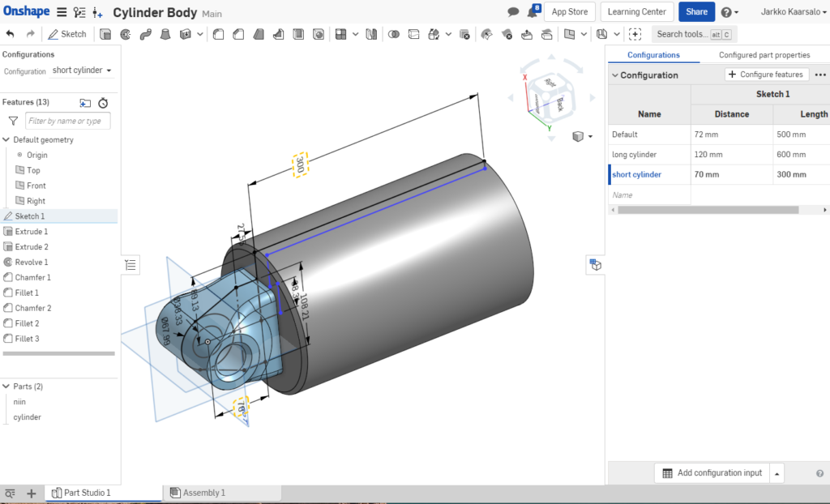Image resolution: width=830 pixels, height=504 pixels.
Task: Select the Draft tool
Action: coord(259,34)
